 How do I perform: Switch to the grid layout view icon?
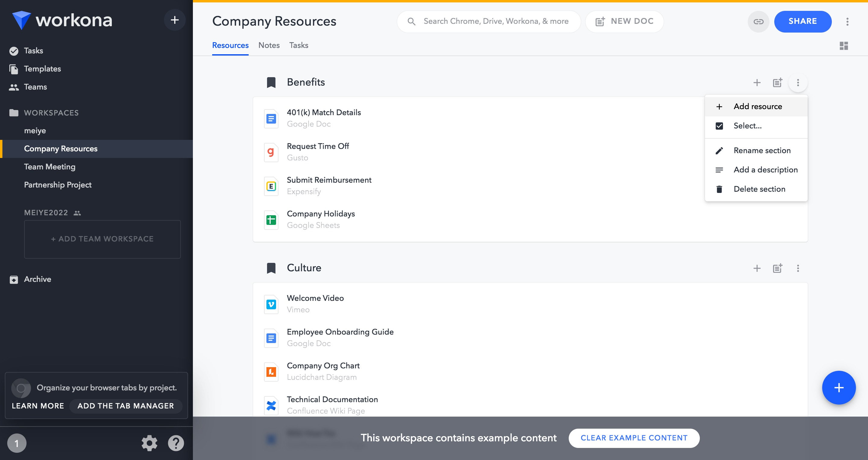pos(843,46)
